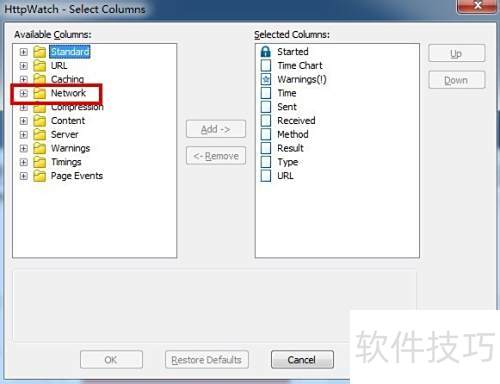This screenshot has height=384, width=500.
Task: Click the icon beside Time Chart
Action: point(266,65)
